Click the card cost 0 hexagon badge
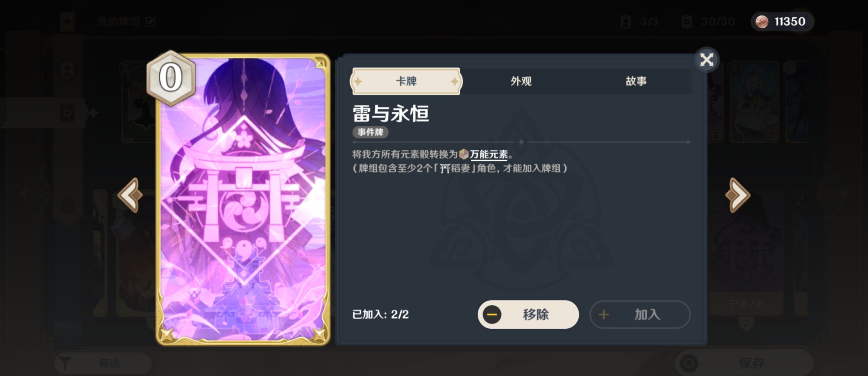 (x=171, y=78)
